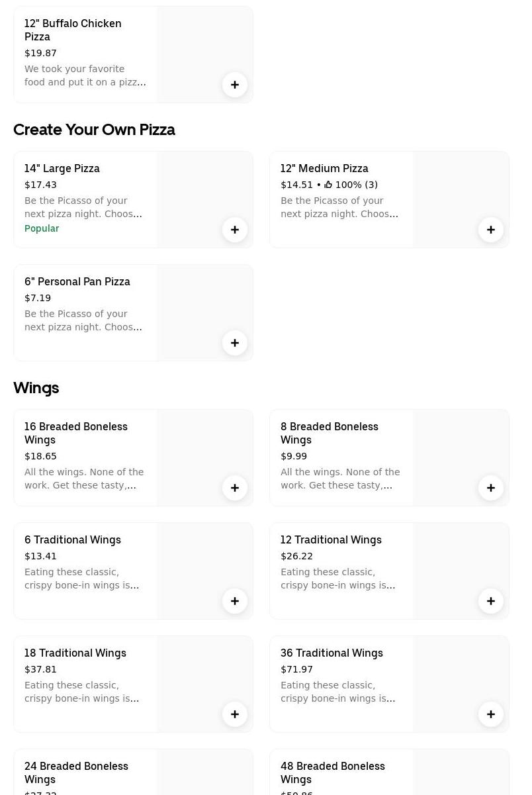The height and width of the screenshot is (795, 532).
Task: Click the 18 Traditional Wings description text
Action: (81, 692)
